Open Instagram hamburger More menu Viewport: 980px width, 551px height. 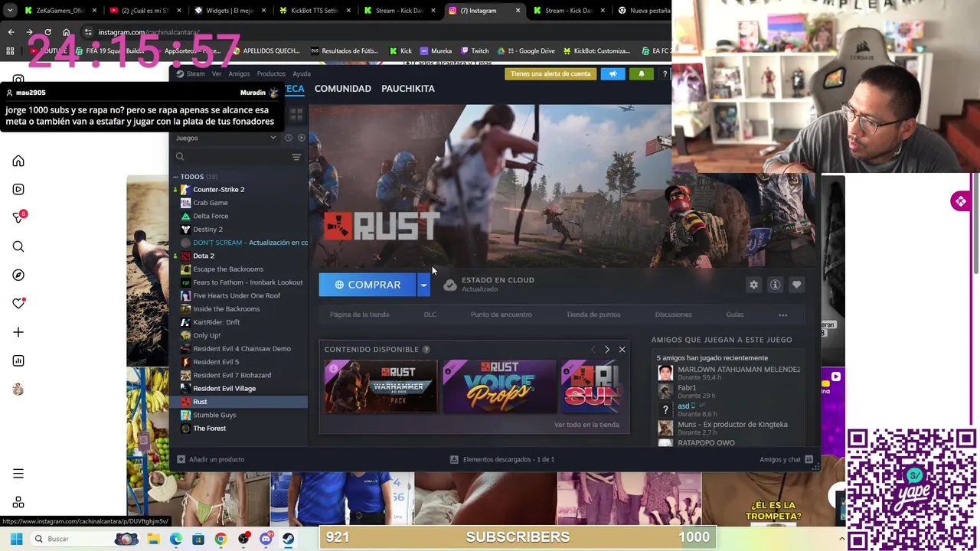[x=18, y=474]
